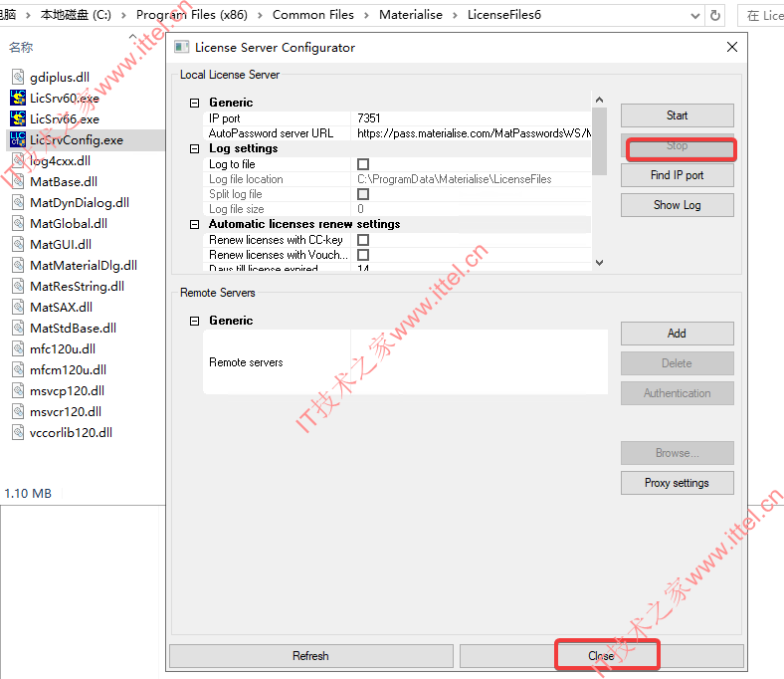This screenshot has width=784, height=679.
Task: Open Show Log
Action: pyautogui.click(x=677, y=205)
